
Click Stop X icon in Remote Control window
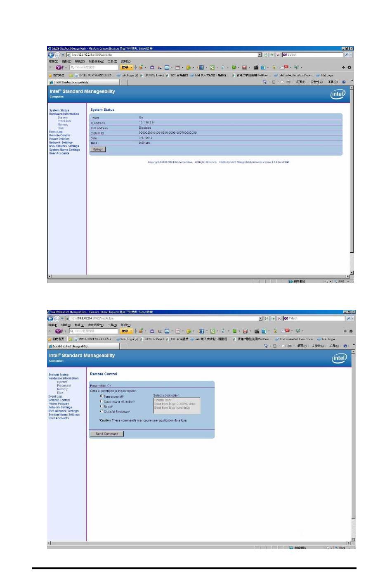coord(279,318)
